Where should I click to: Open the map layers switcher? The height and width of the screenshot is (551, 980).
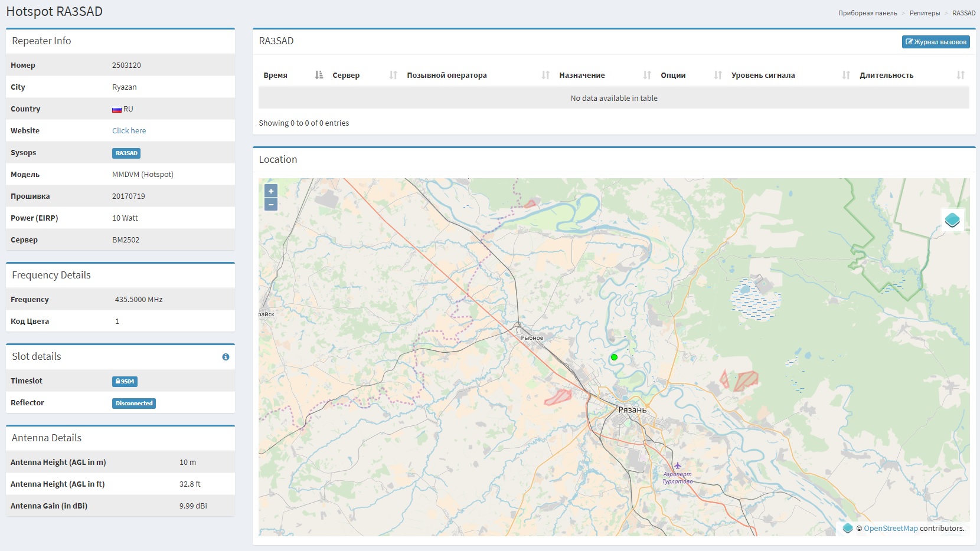coord(952,220)
